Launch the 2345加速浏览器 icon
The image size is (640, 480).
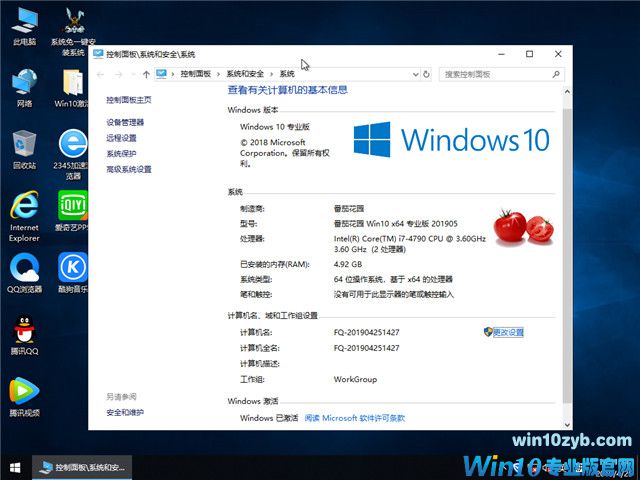[72, 154]
